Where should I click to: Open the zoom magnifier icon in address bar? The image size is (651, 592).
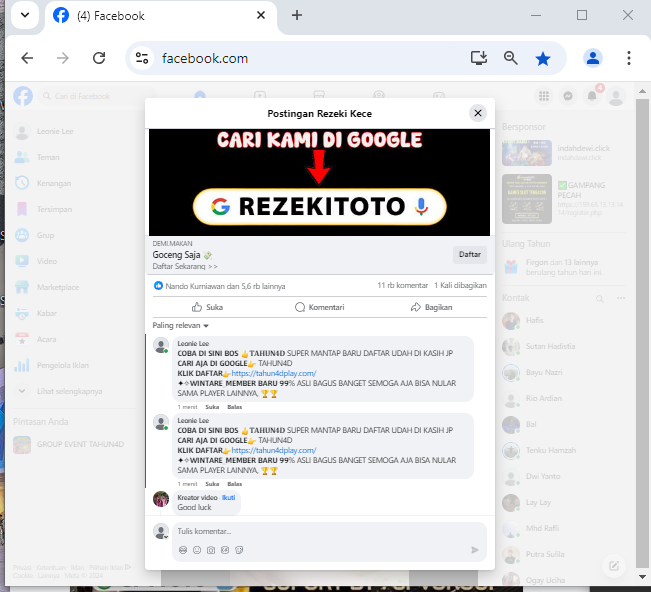(x=511, y=58)
